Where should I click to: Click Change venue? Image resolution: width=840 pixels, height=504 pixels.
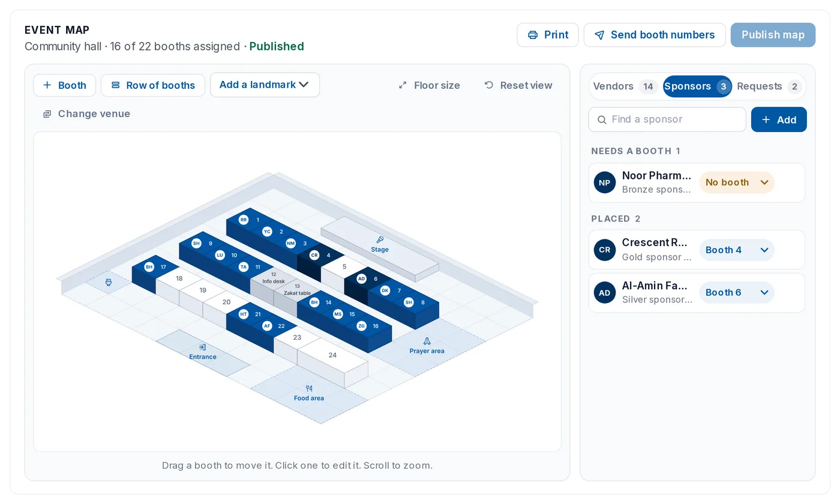(86, 113)
